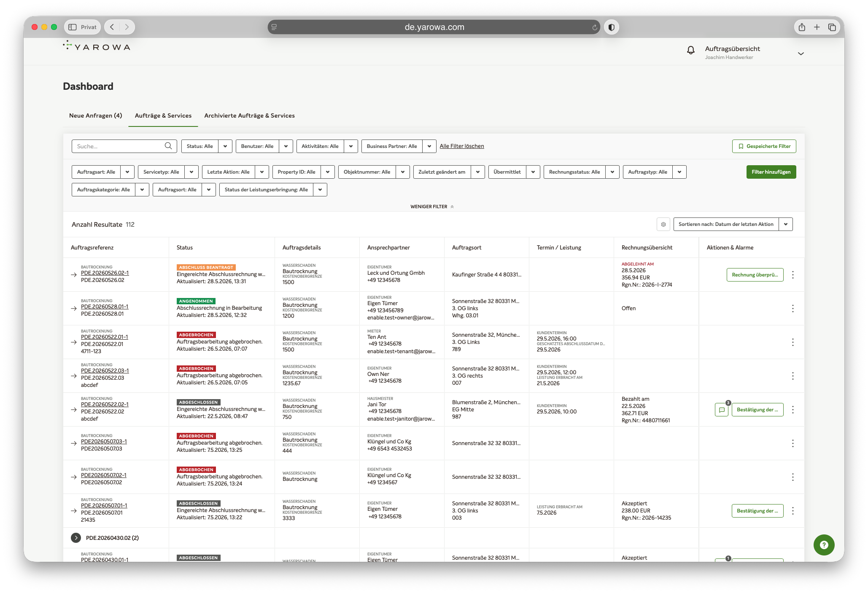Click Filter hinzufügen button
This screenshot has height=593, width=868.
(x=771, y=172)
